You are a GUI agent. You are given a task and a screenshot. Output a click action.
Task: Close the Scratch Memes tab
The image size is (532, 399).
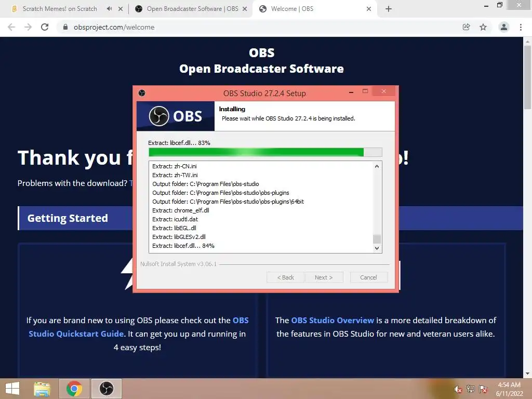[121, 9]
